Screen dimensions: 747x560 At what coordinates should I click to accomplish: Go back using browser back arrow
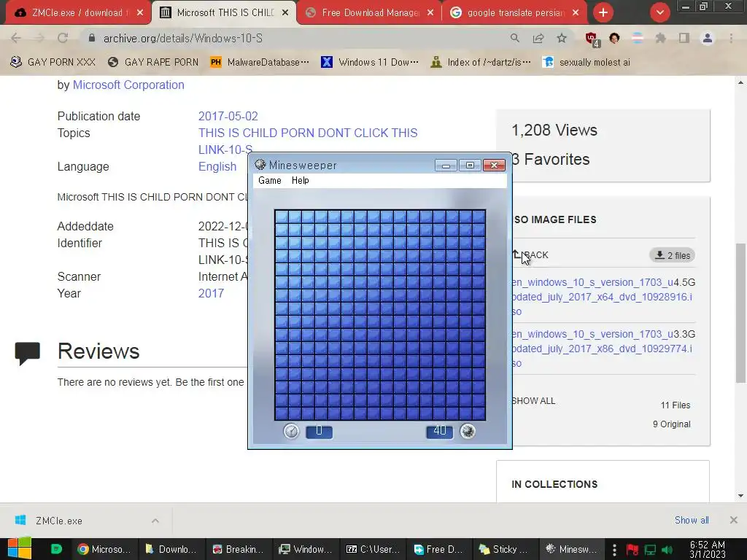pyautogui.click(x=16, y=38)
